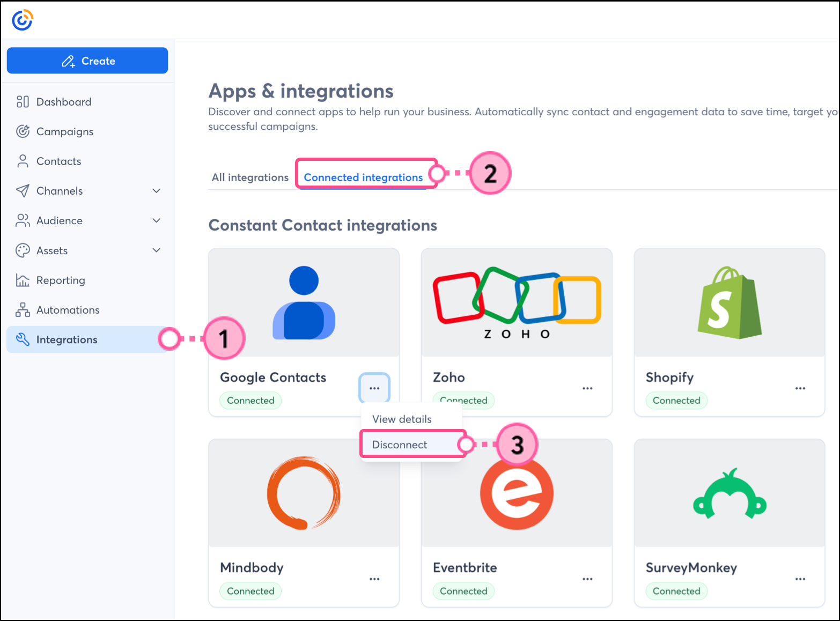
Task: Choose Disconnect from the popup menu
Action: click(400, 445)
